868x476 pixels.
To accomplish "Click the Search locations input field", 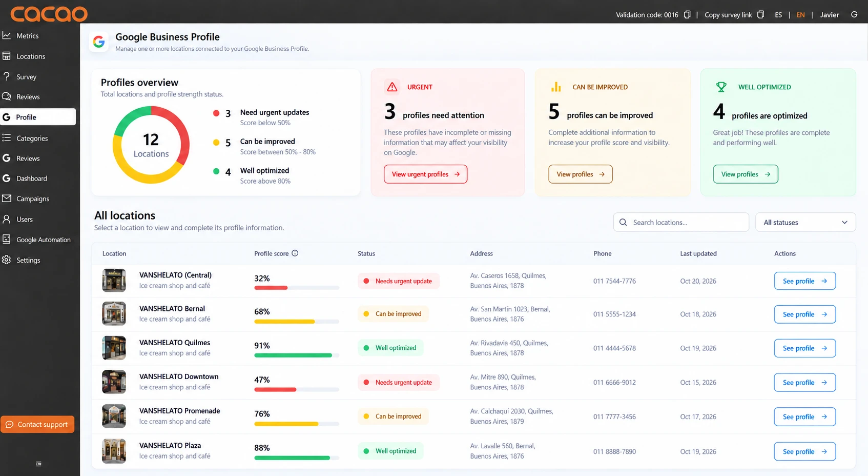I will click(x=681, y=222).
